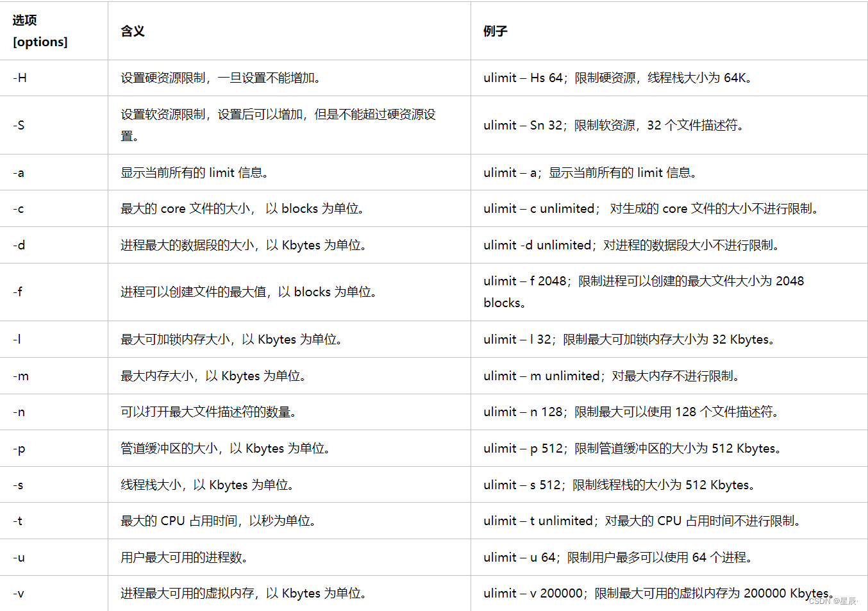Click '设置硬资源限制，一旦设置不能增加' description

tap(221, 78)
